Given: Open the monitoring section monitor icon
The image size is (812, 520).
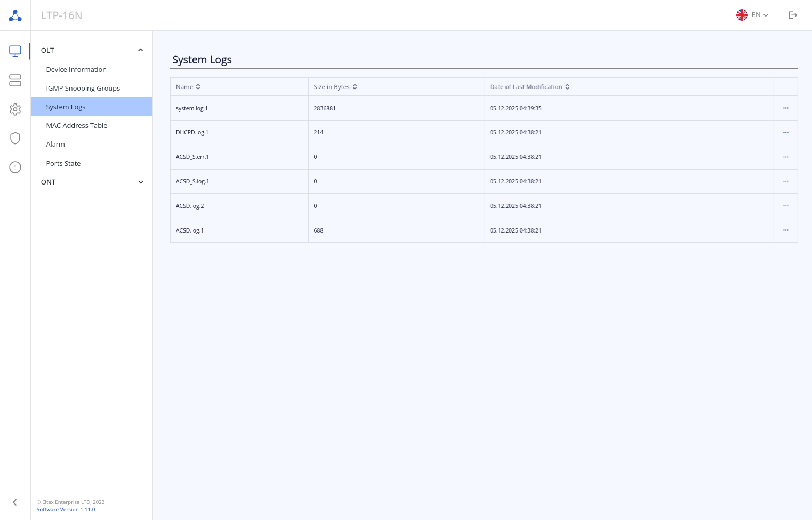Looking at the screenshot, I should pyautogui.click(x=15, y=51).
